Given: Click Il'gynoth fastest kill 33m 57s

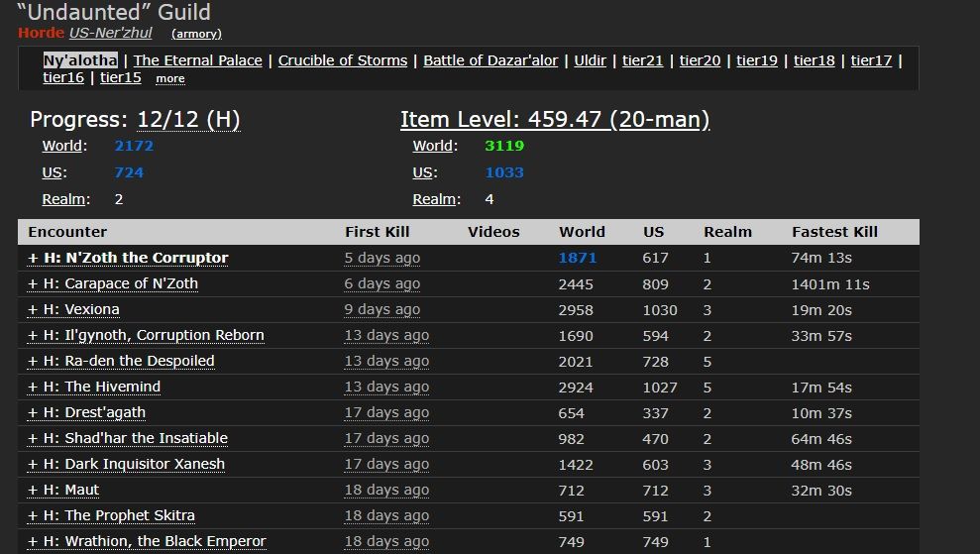Looking at the screenshot, I should coord(821,336).
